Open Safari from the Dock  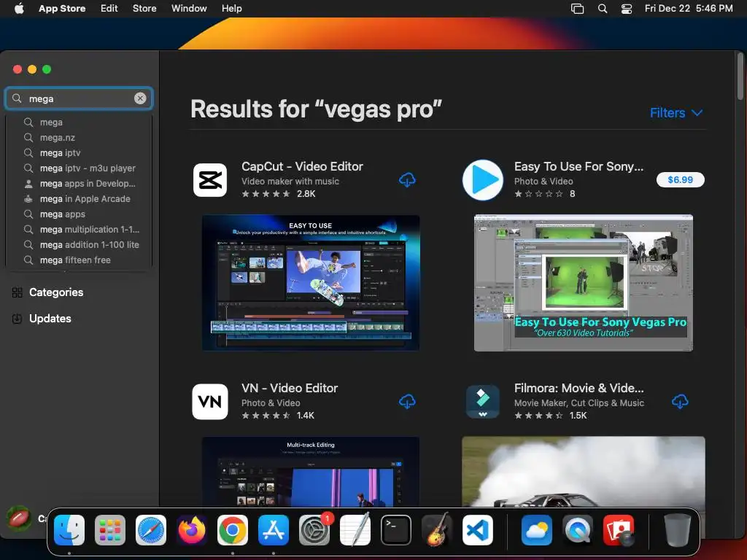click(151, 530)
